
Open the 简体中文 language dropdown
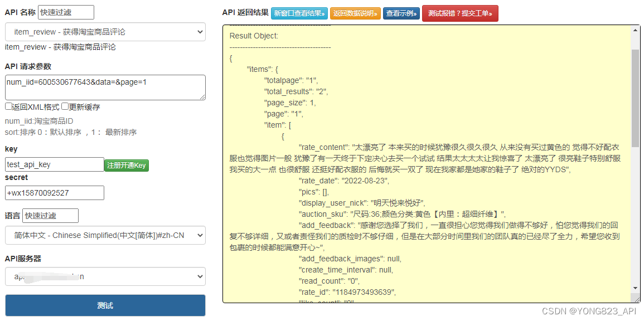(105, 235)
